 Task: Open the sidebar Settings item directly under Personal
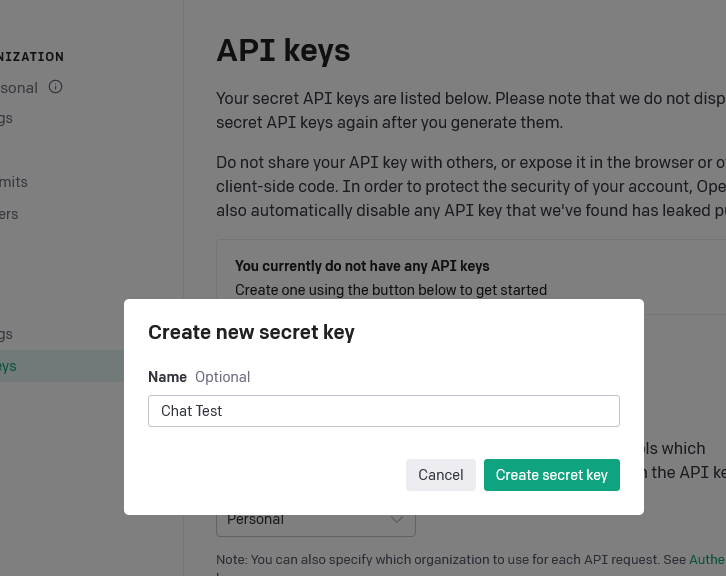click(x=6, y=119)
